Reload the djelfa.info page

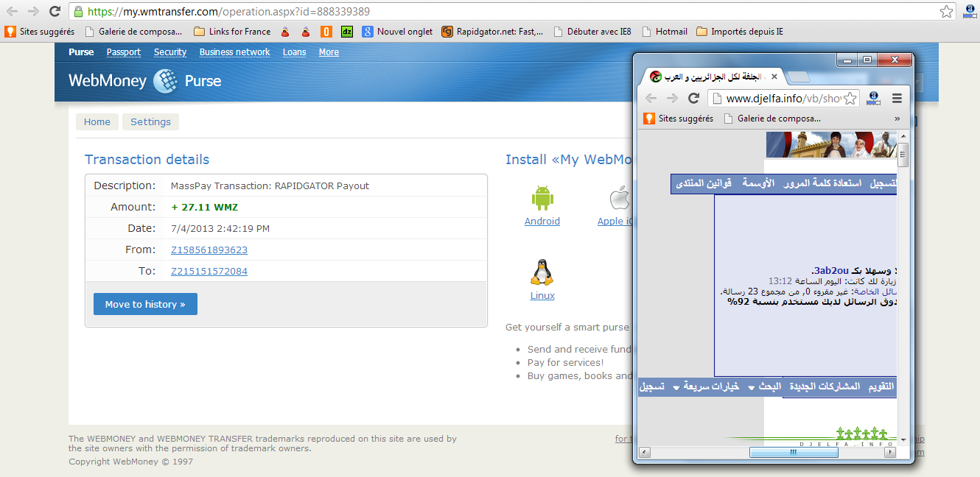[x=693, y=99]
